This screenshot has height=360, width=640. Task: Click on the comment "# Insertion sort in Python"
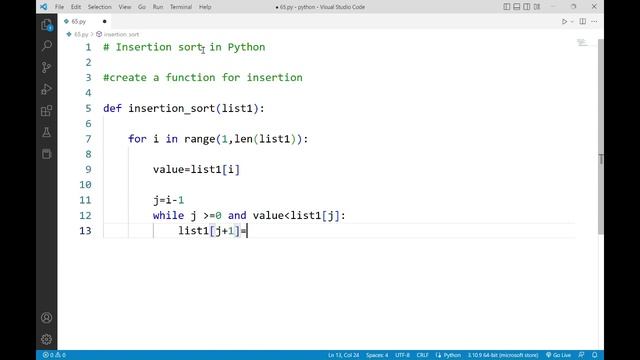[x=184, y=47]
